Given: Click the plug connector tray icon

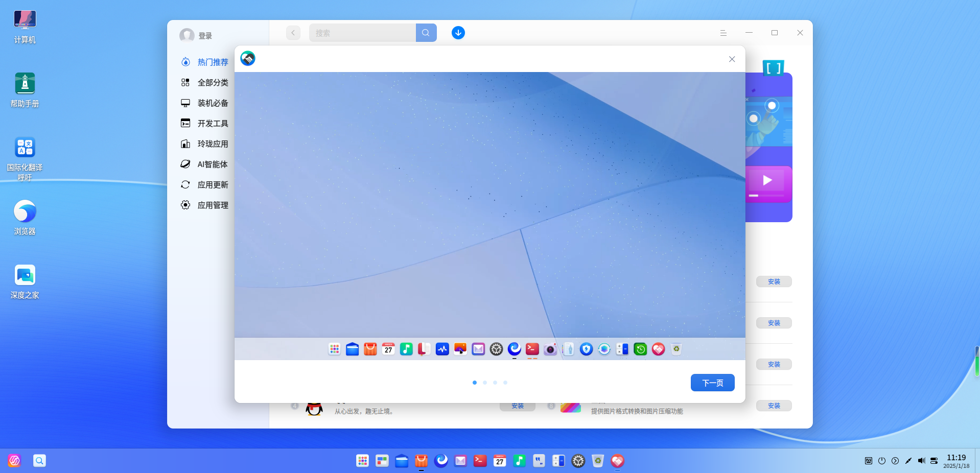Looking at the screenshot, I should pos(908,461).
